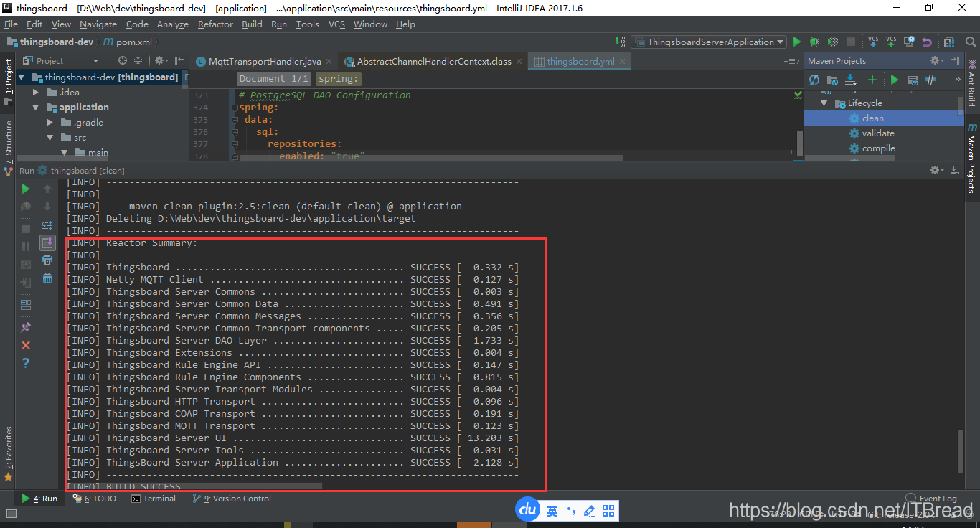980x528 pixels.
Task: Reimport all Maven projects
Action: point(814,80)
